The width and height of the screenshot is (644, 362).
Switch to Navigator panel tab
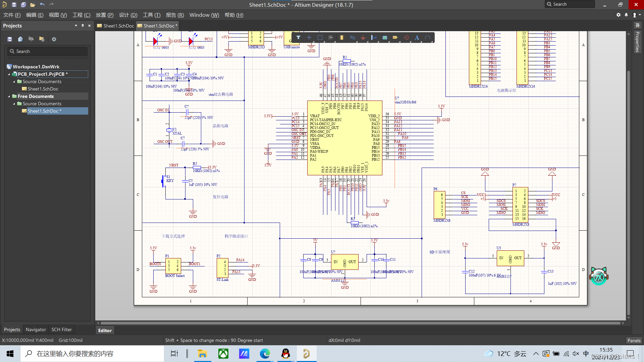[36, 329]
